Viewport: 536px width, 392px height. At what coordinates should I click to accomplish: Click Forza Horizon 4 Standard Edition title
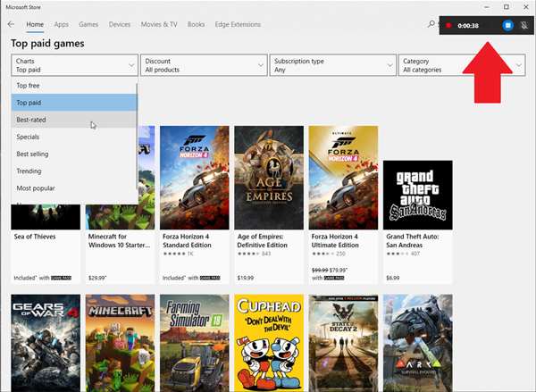pos(187,240)
